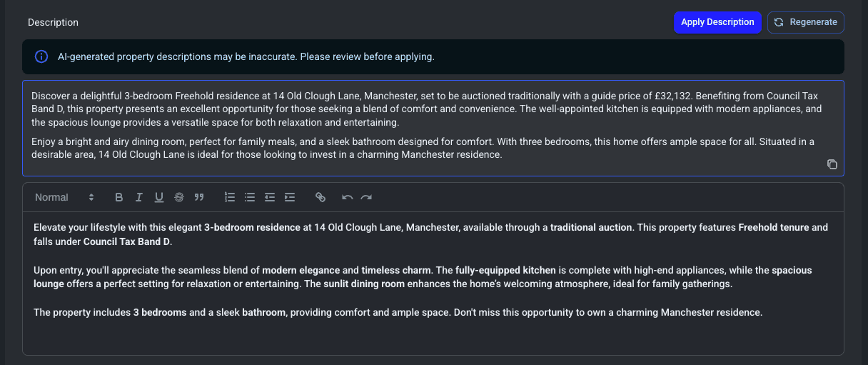The height and width of the screenshot is (365, 868).
Task: Undo the last edit
Action: click(348, 197)
